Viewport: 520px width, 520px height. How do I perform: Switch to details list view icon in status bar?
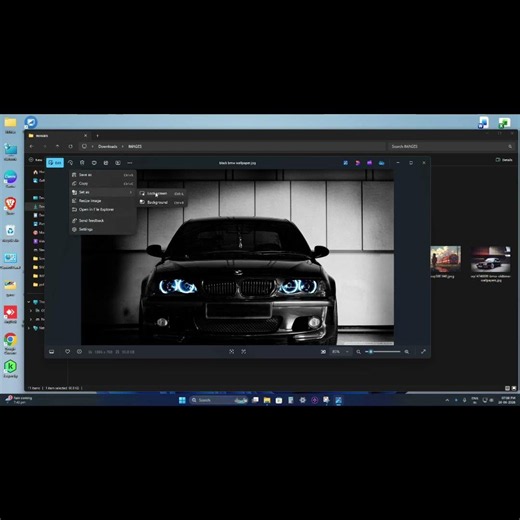[x=507, y=388]
